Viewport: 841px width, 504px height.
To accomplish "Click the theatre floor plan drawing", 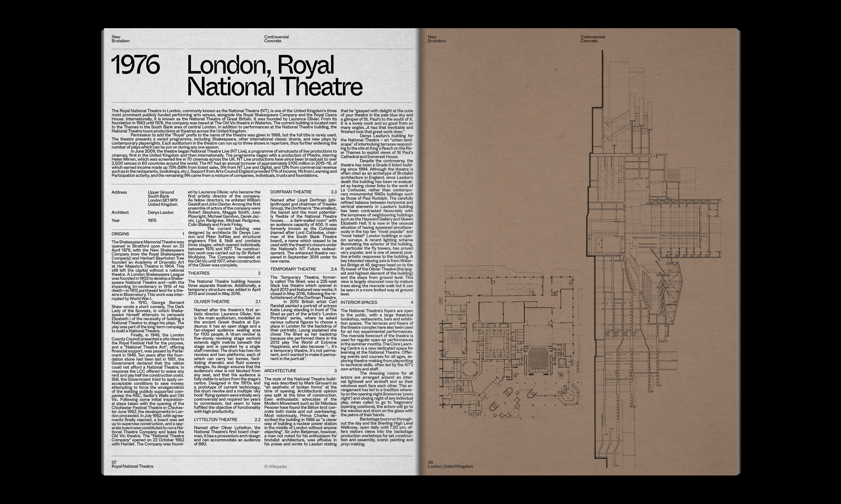I will [508, 343].
